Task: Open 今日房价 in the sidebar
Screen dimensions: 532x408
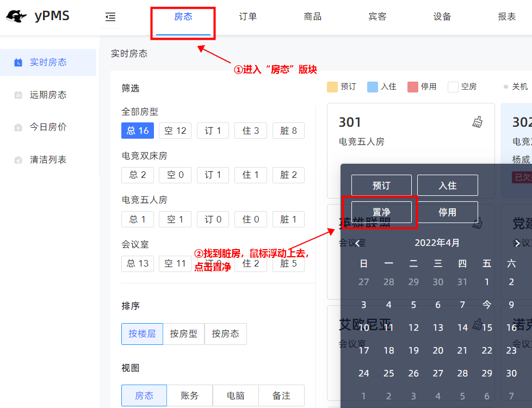Action: click(x=48, y=127)
